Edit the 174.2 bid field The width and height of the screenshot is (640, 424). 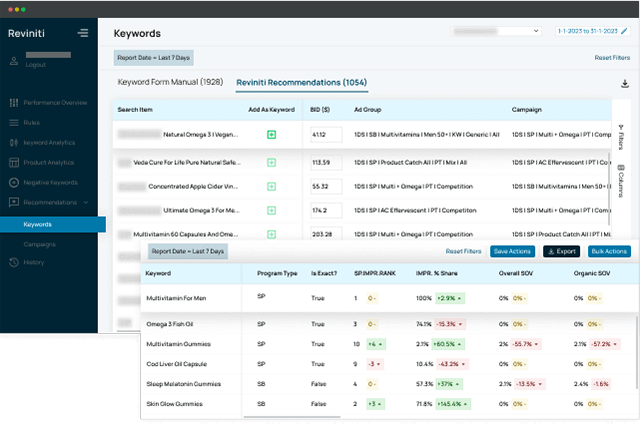[326, 211]
